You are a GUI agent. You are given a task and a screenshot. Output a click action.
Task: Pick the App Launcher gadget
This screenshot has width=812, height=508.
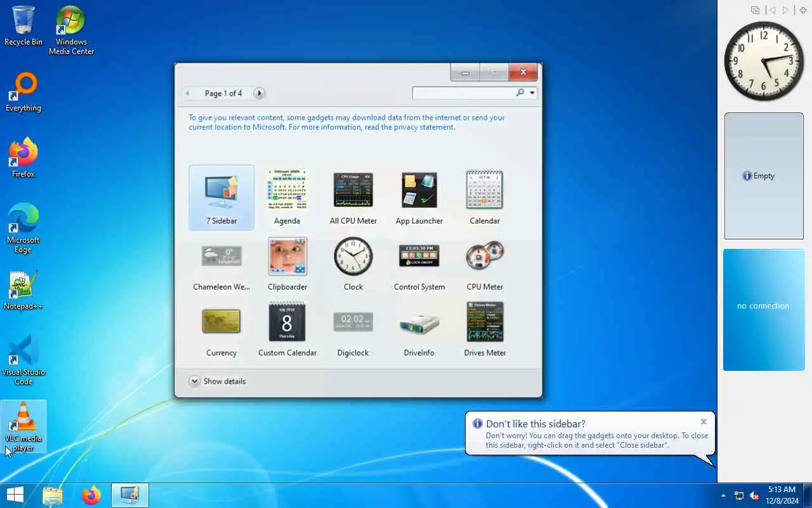(x=419, y=197)
